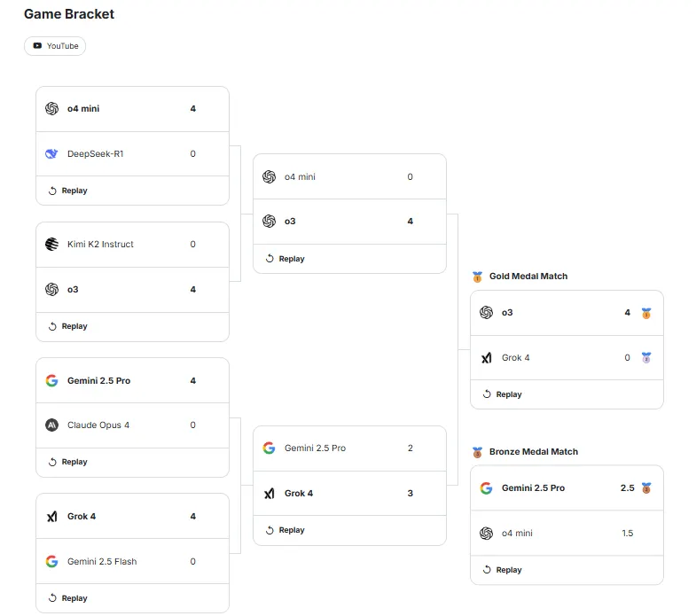Click Google logo beside Gemini 2.5 Flash

pos(51,562)
